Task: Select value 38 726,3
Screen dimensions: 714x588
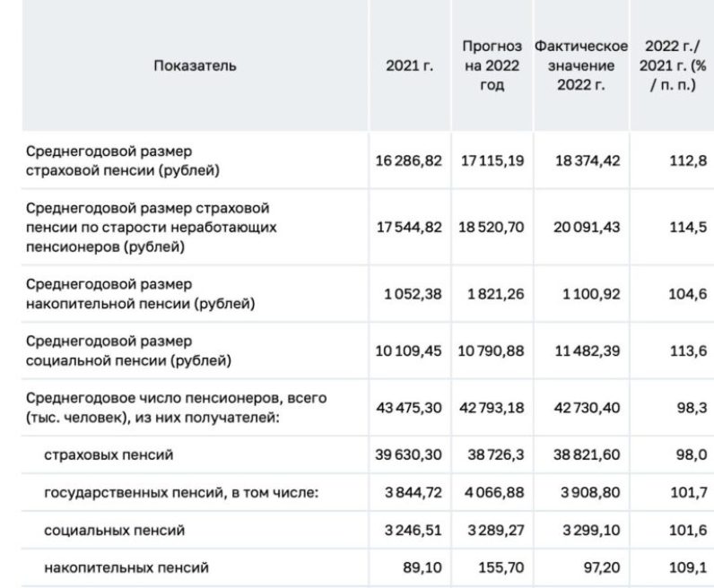Action: pos(496,454)
